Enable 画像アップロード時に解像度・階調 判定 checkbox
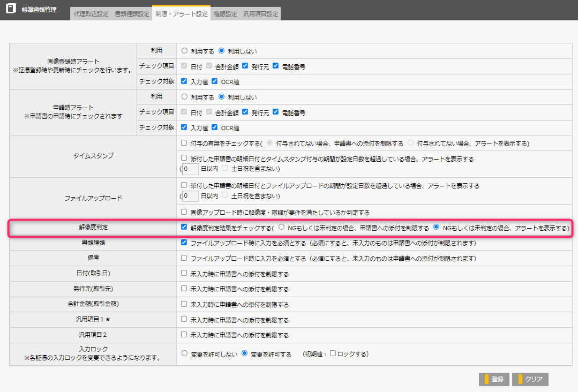 pos(185,213)
